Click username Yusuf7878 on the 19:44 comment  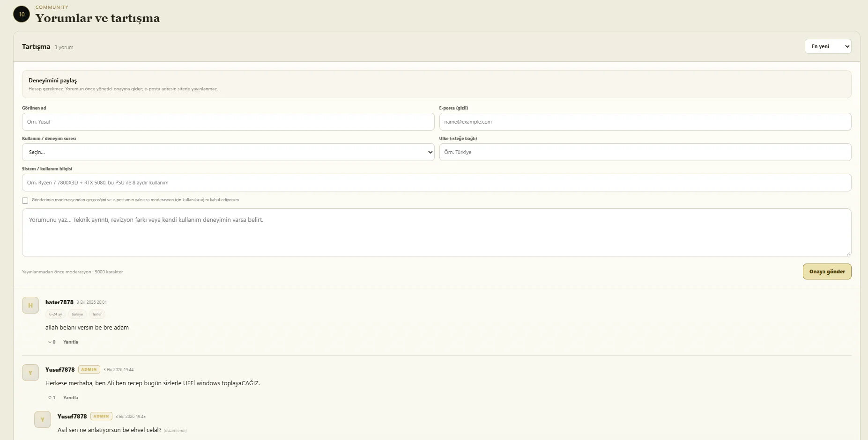click(x=60, y=370)
